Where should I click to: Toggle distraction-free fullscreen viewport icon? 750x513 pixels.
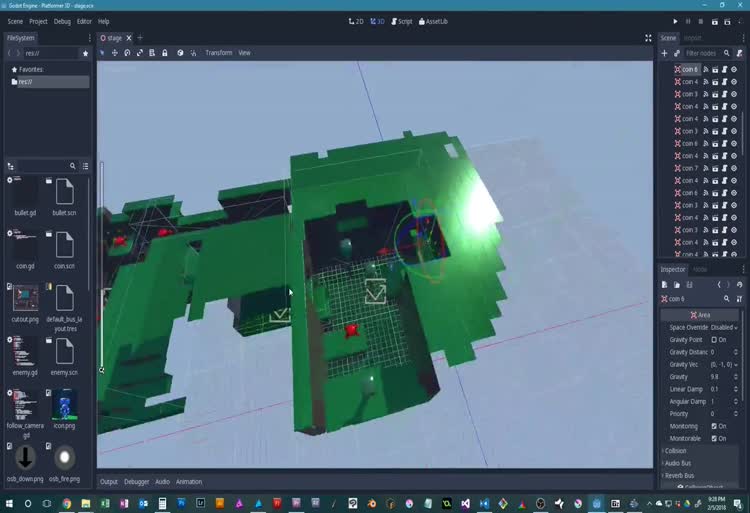click(648, 38)
